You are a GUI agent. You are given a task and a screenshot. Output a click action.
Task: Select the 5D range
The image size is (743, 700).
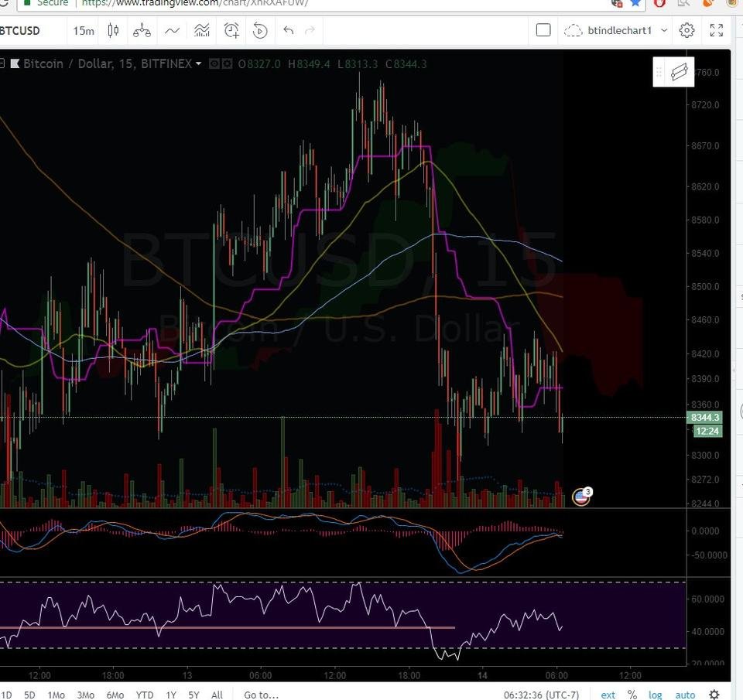pos(29,695)
